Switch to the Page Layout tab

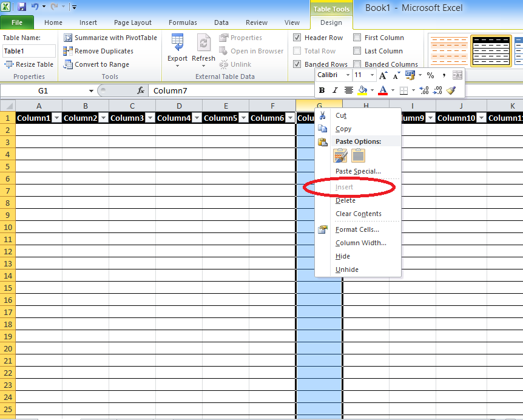[133, 22]
